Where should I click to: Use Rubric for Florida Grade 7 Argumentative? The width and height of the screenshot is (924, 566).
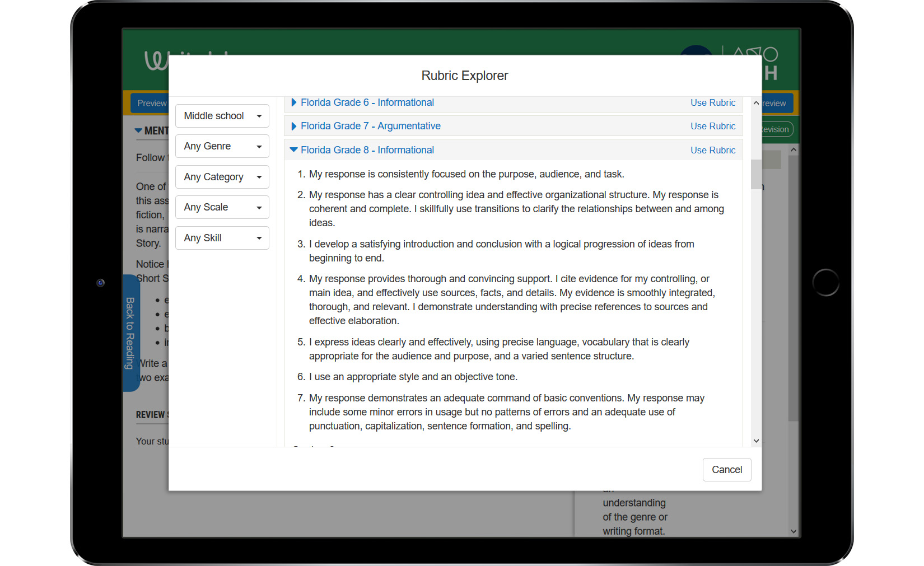pos(713,126)
